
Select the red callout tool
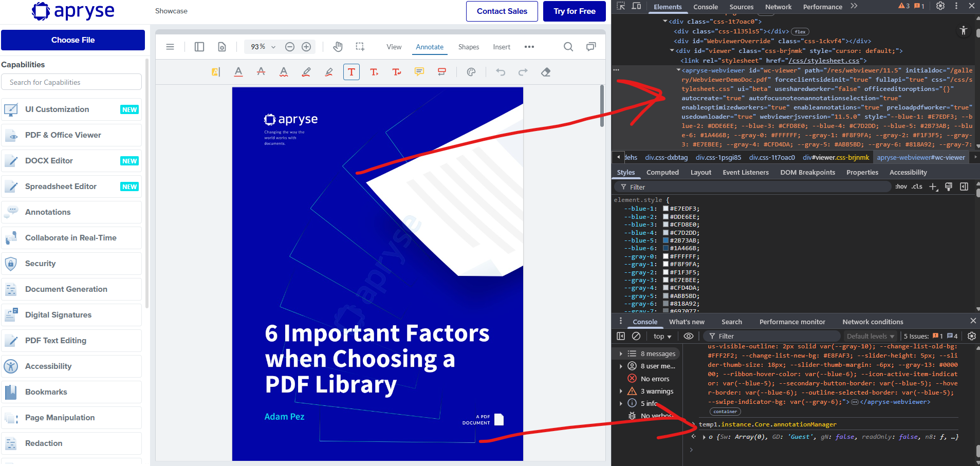coord(442,72)
